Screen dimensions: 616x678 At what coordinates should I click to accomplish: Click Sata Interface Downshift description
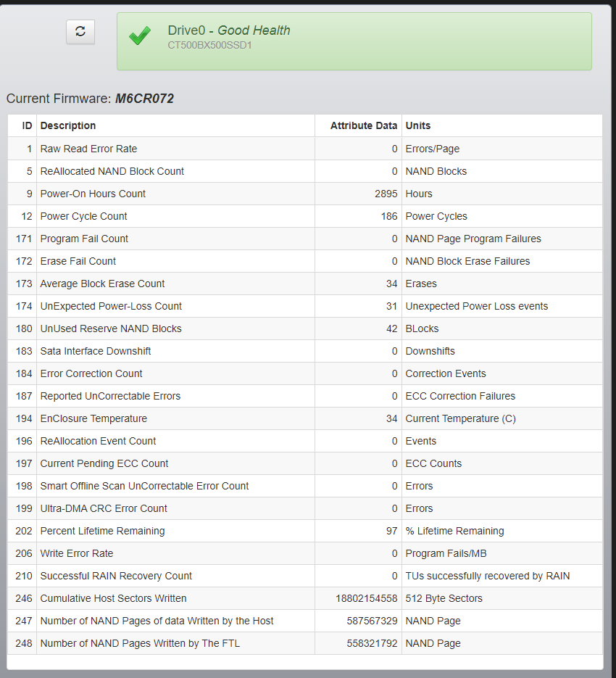click(96, 351)
